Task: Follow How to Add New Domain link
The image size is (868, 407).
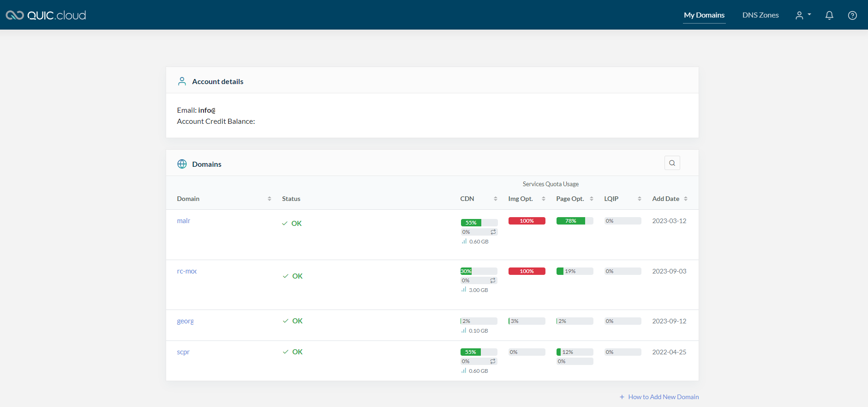Action: (x=663, y=397)
